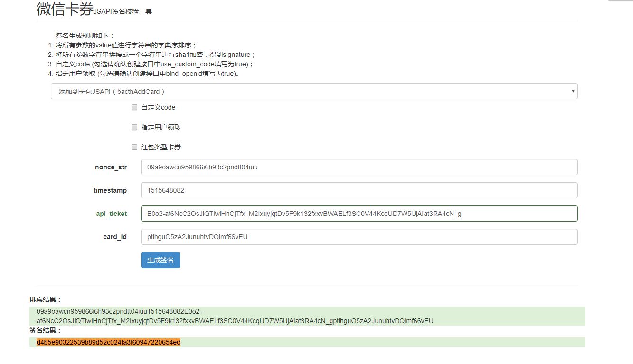Screen dimensions: 633x364
Task: Click the 自定义code label text
Action: coord(158,108)
